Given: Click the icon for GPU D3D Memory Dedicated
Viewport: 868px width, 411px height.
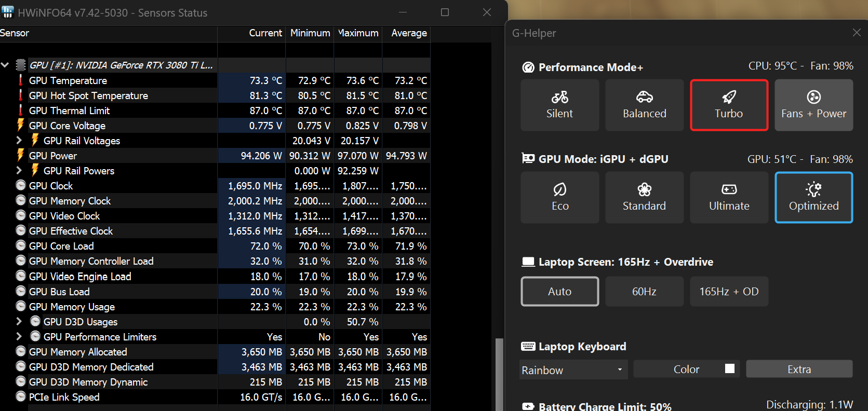Looking at the screenshot, I should (x=21, y=366).
